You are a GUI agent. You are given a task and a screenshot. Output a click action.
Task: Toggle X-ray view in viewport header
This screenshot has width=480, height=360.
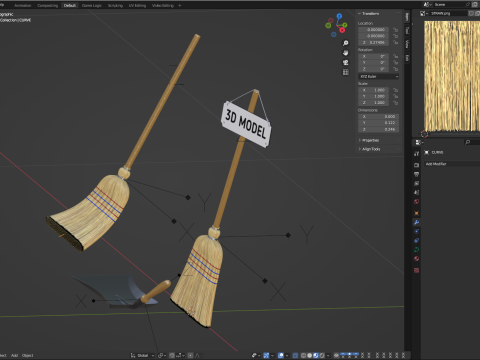[295, 355]
